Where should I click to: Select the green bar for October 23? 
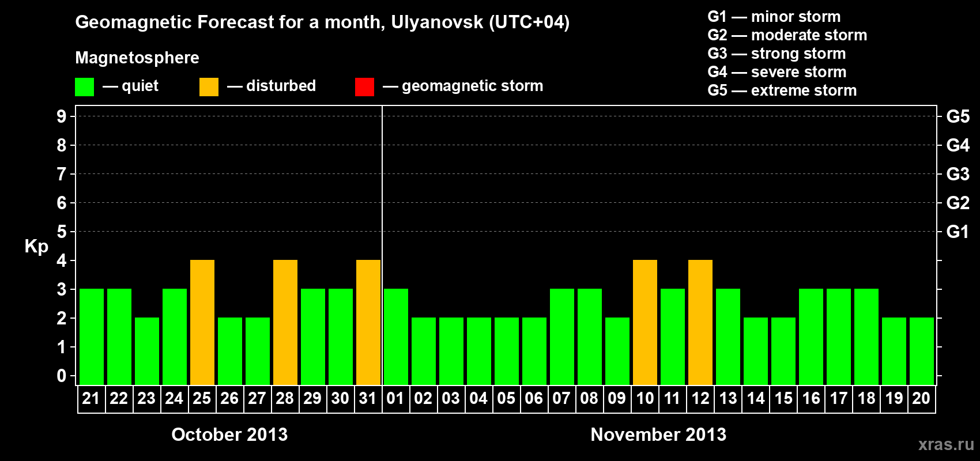tap(147, 352)
